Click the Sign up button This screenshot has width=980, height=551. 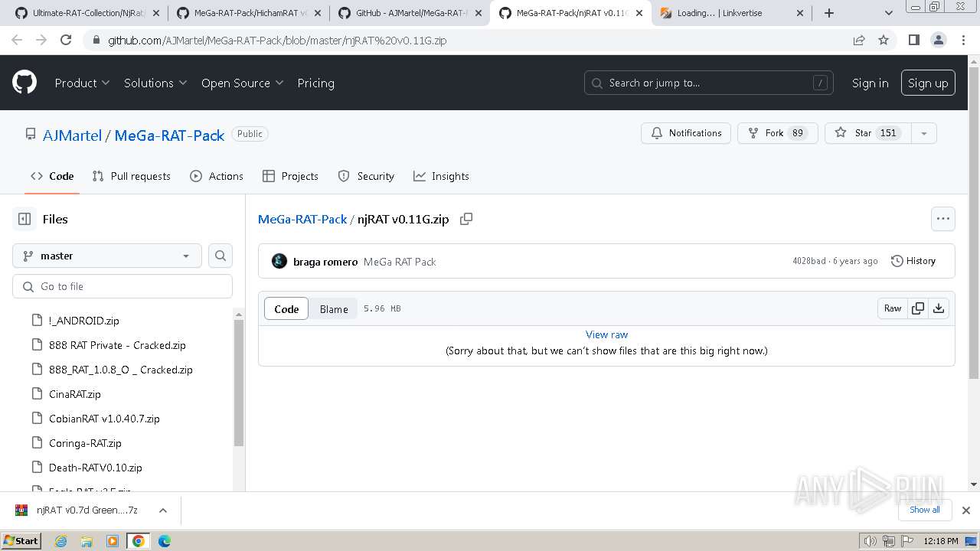(928, 83)
